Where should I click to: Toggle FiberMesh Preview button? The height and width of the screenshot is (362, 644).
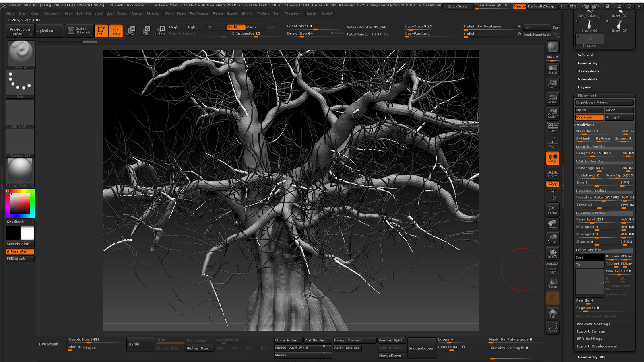(x=589, y=117)
